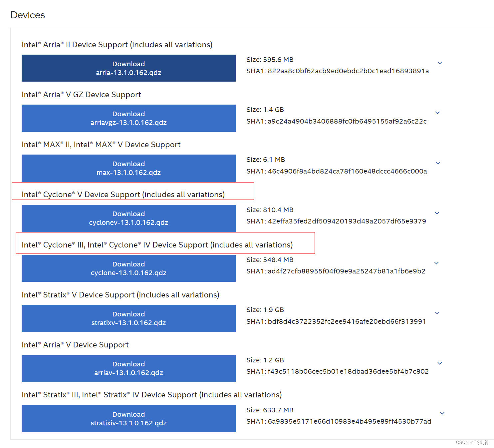This screenshot has width=494, height=448.
Task: Expand the Cyclone III and IV details
Action: [436, 263]
